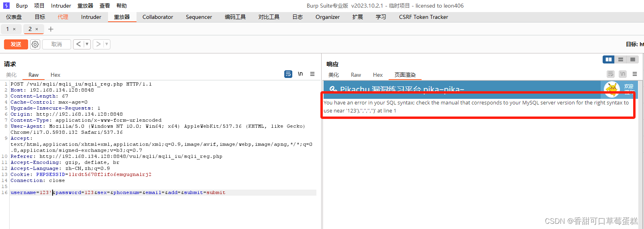Viewport: 644px width, 229px height.
Task: Select side-by-side split layout icon
Action: coord(609,59)
